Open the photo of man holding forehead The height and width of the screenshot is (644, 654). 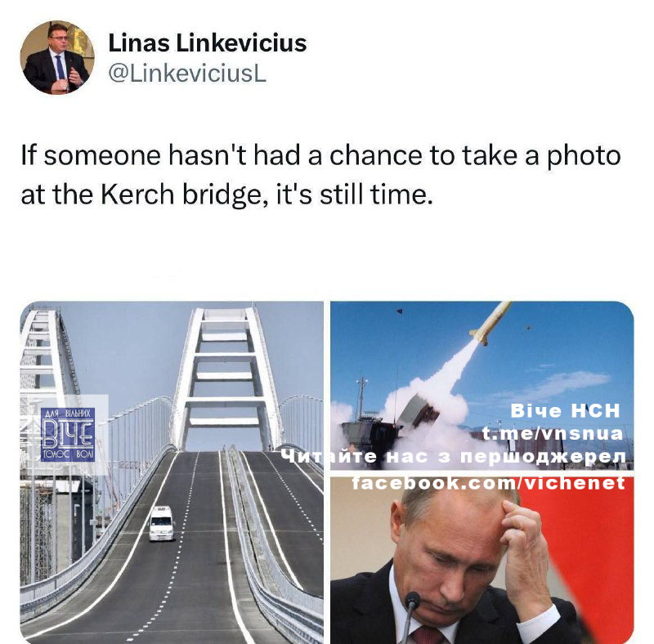[x=482, y=560]
